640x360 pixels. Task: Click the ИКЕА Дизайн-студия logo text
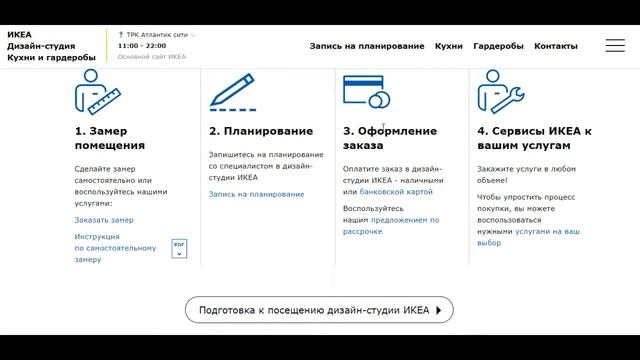51,46
